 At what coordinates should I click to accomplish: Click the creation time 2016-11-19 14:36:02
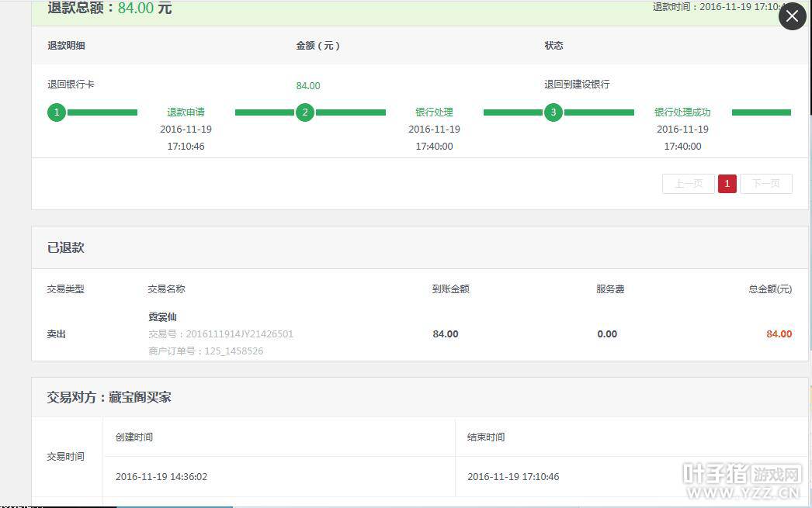[x=161, y=477]
